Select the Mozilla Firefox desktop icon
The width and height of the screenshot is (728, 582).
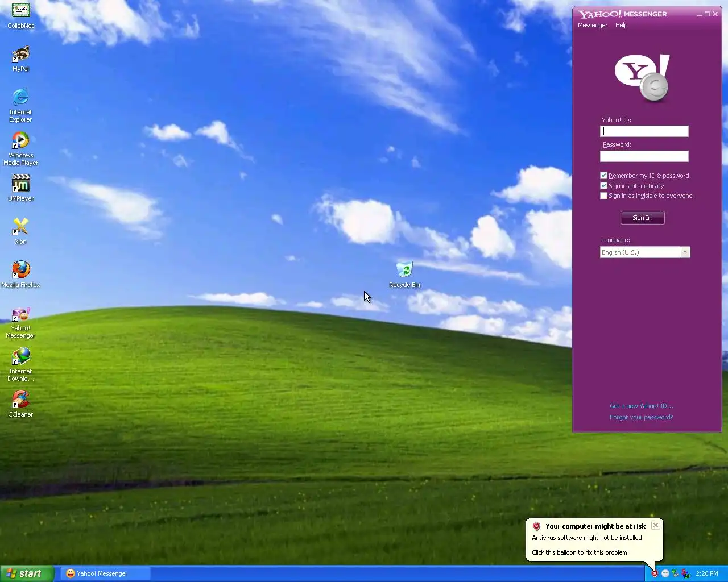pyautogui.click(x=20, y=275)
